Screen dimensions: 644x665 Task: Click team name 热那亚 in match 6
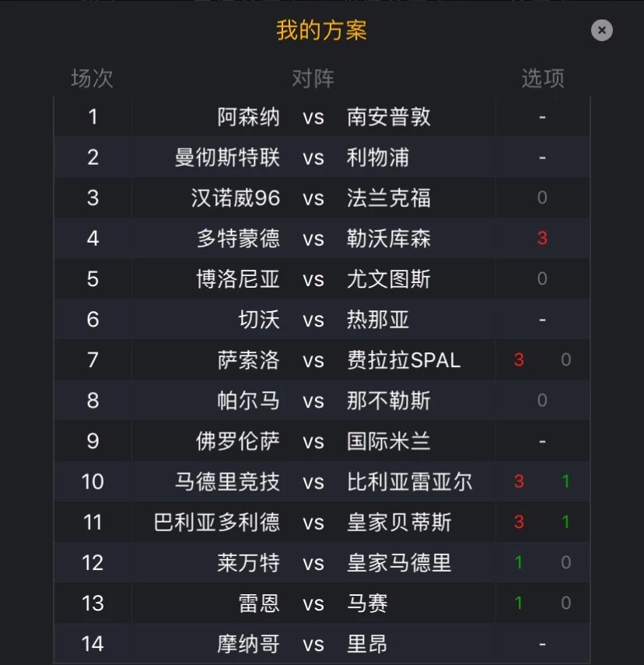coord(378,320)
